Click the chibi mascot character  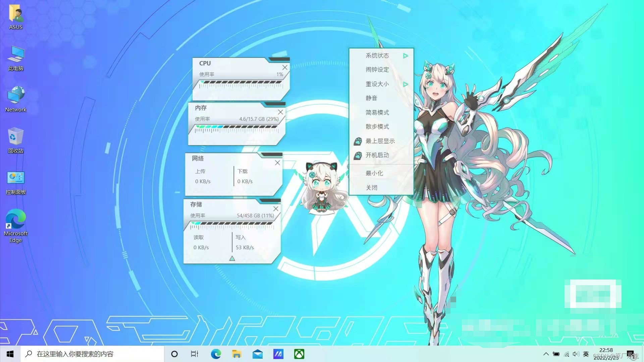click(x=323, y=188)
